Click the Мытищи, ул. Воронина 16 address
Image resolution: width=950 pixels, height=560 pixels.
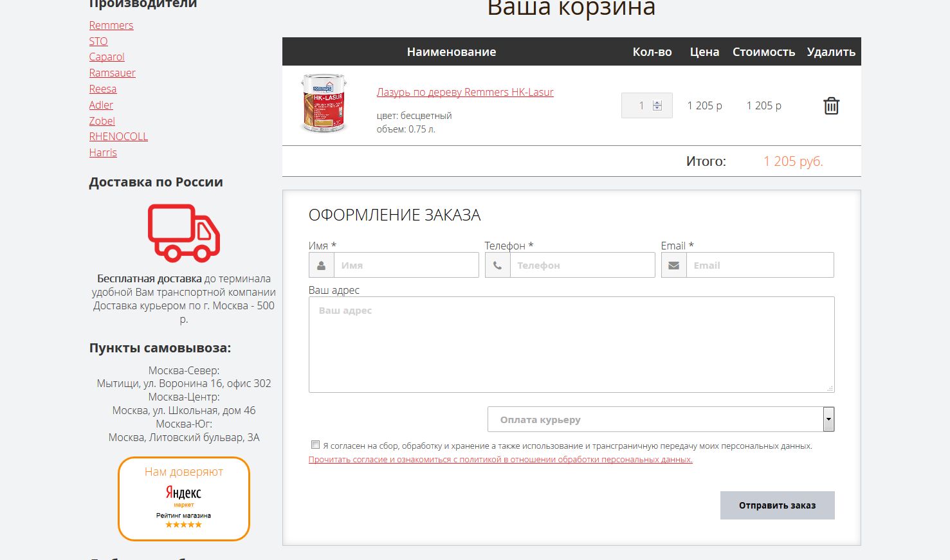184,383
